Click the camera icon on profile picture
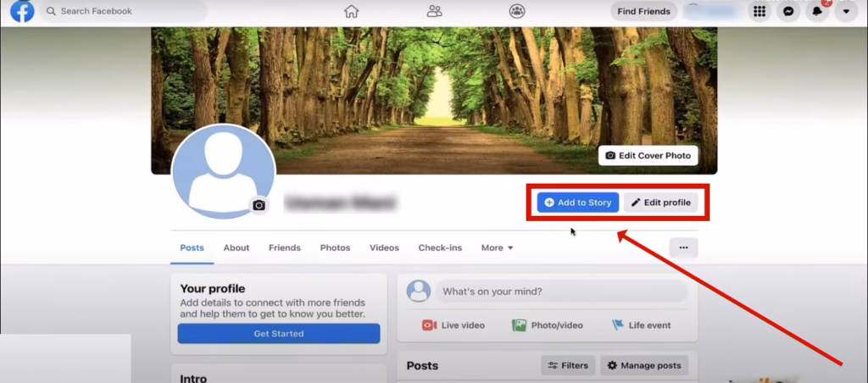 tap(259, 206)
